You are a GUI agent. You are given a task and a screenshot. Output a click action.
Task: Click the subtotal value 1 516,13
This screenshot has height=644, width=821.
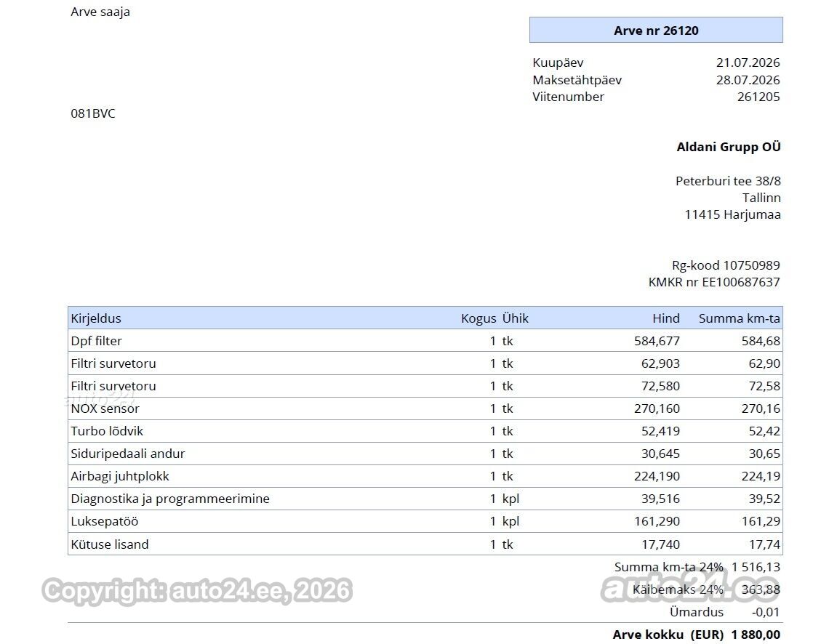click(756, 567)
